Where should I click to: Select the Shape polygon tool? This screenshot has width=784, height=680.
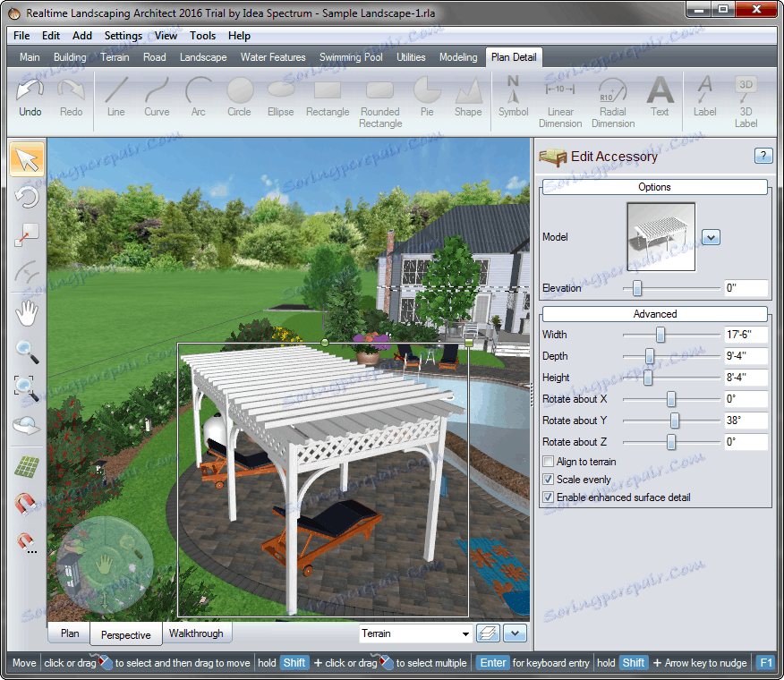tap(468, 98)
